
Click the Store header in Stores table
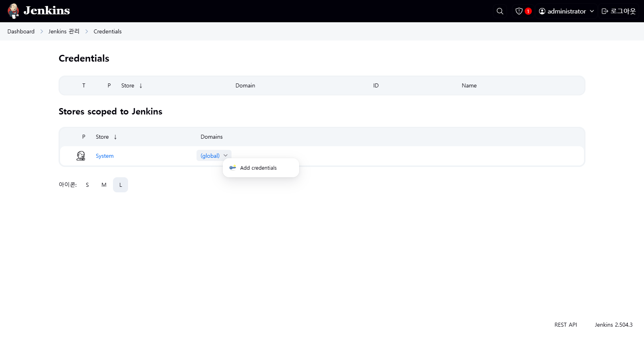(102, 137)
